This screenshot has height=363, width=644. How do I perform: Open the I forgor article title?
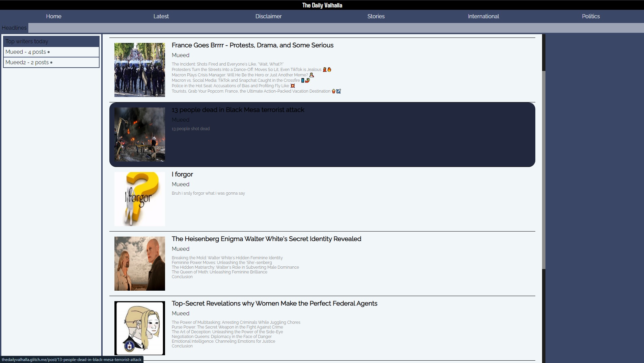182,174
